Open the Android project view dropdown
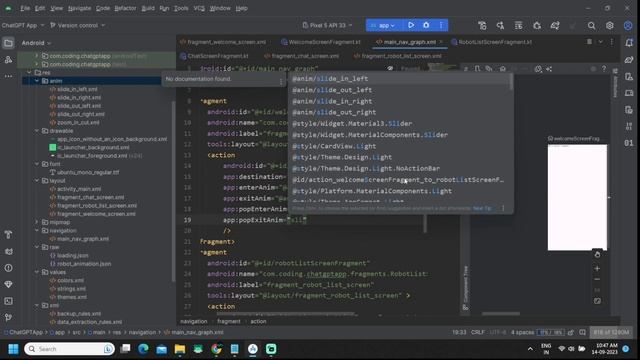The image size is (640, 360). pos(36,43)
